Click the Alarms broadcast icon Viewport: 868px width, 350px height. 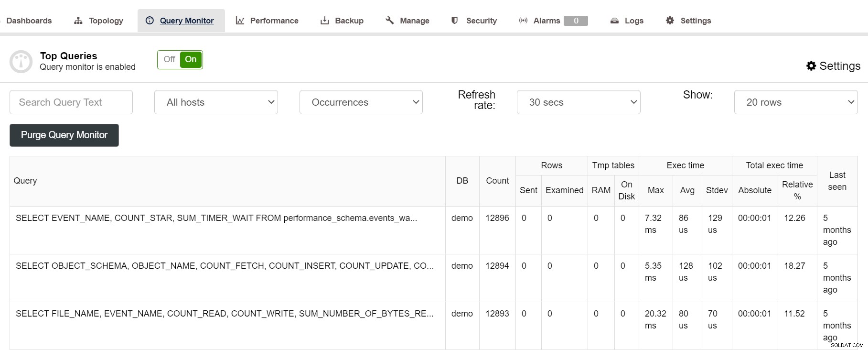523,21
